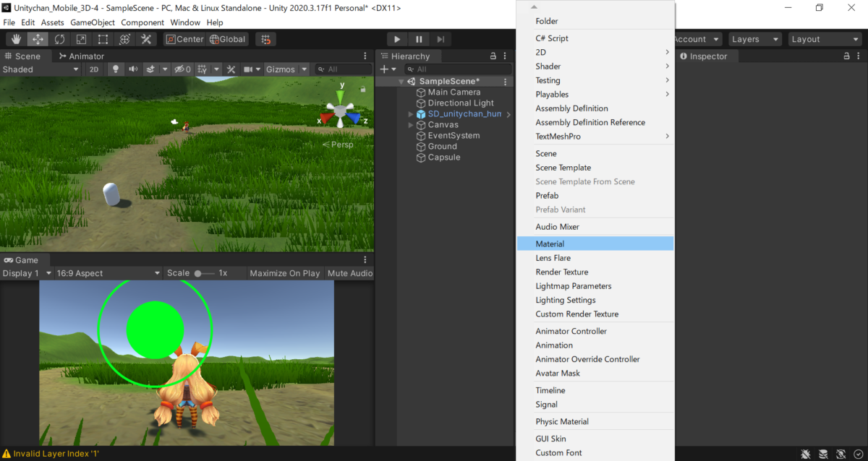
Task: Open the grid settings dropdown arrow
Action: 216,69
